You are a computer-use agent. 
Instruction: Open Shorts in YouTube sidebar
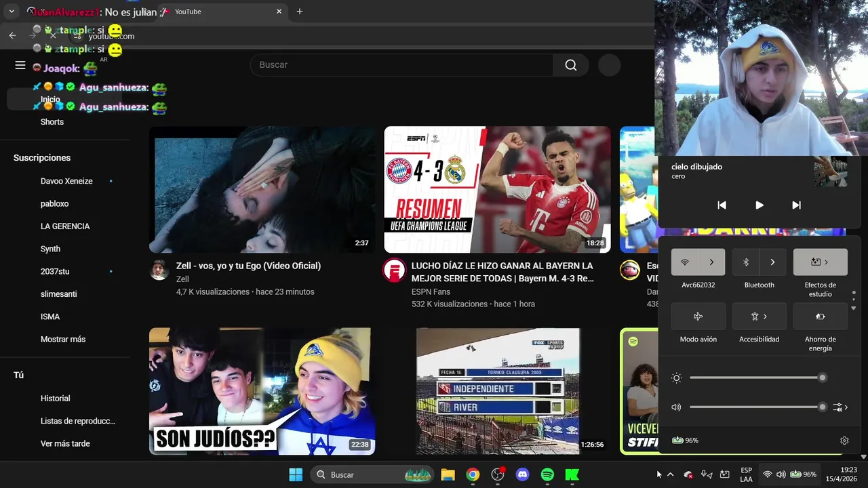(52, 122)
